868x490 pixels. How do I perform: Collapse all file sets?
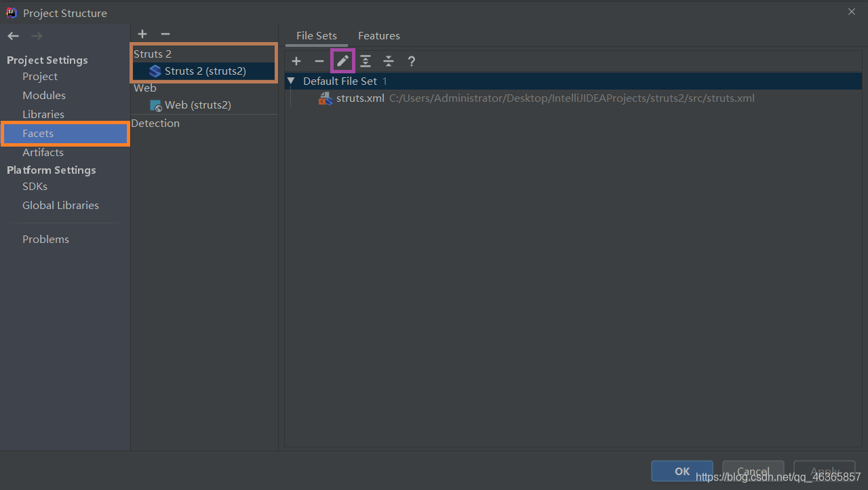pyautogui.click(x=389, y=61)
